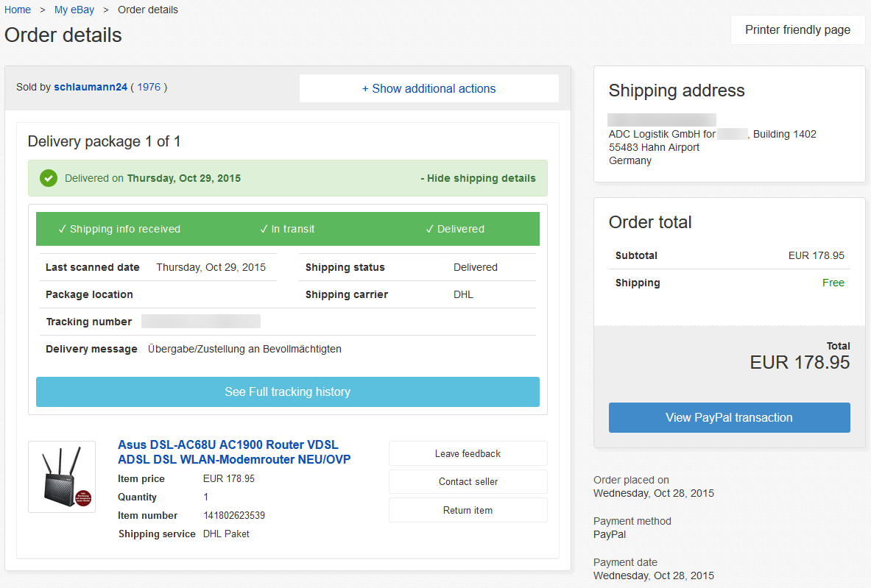
Task: Click item number 141802623539
Action: tap(234, 515)
